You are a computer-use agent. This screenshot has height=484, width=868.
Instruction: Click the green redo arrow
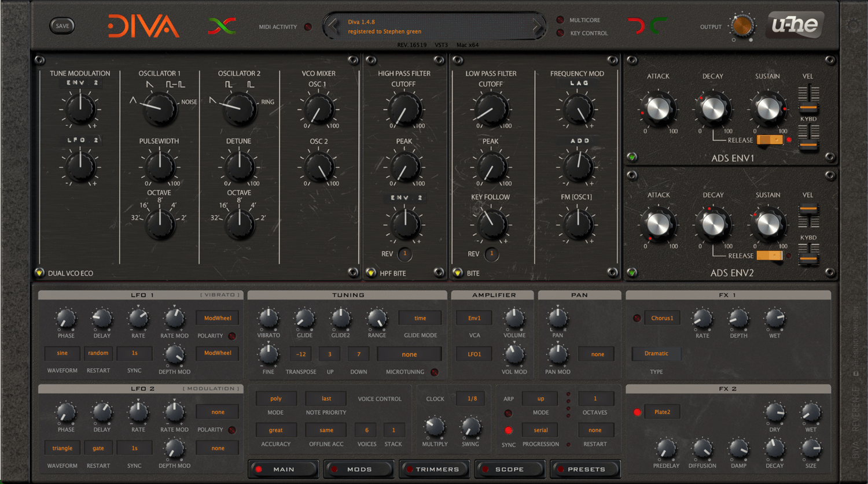tap(657, 25)
